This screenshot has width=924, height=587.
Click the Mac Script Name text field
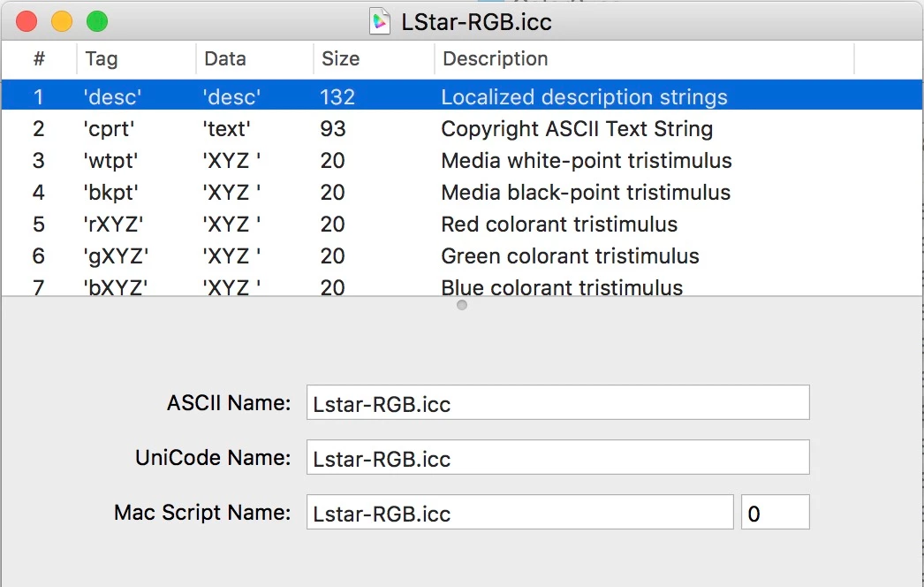click(x=519, y=513)
